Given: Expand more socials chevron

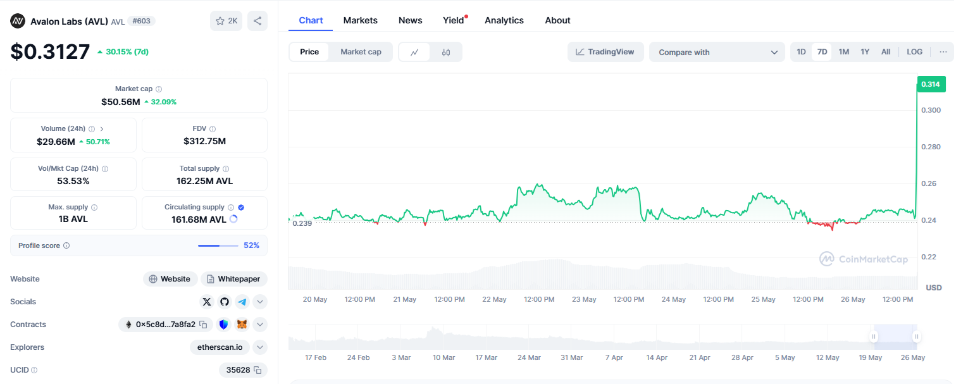Looking at the screenshot, I should pos(260,302).
